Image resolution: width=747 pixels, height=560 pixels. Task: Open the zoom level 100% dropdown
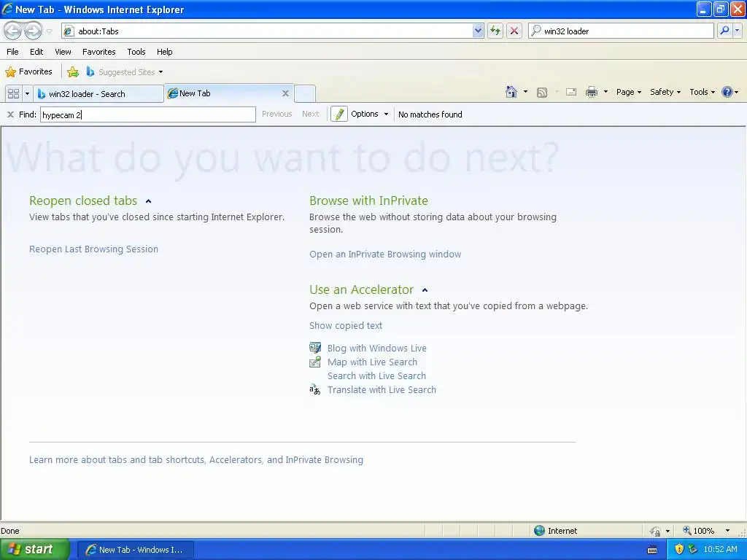click(x=727, y=531)
